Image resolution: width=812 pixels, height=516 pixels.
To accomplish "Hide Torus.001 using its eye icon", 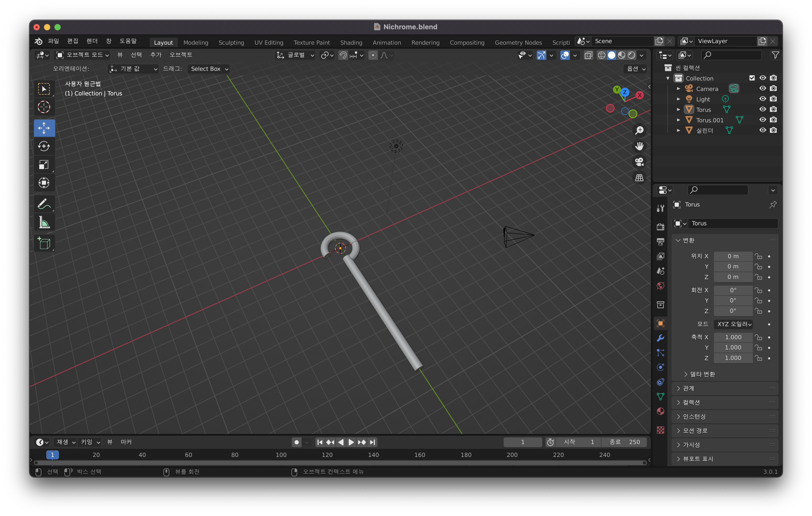I will point(763,120).
